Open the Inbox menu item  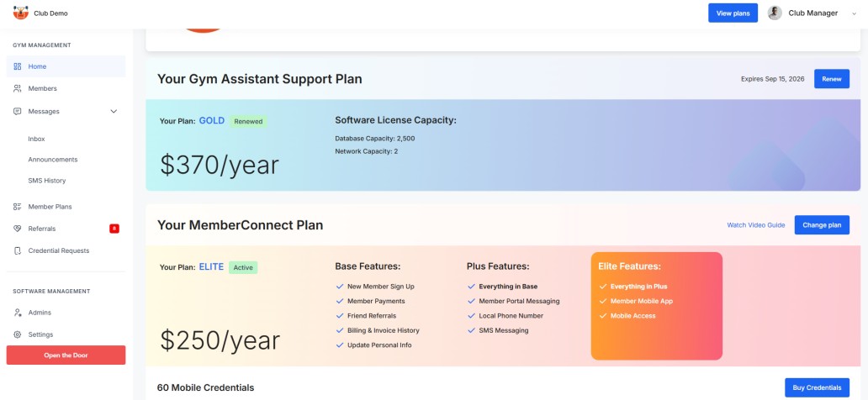[36, 139]
